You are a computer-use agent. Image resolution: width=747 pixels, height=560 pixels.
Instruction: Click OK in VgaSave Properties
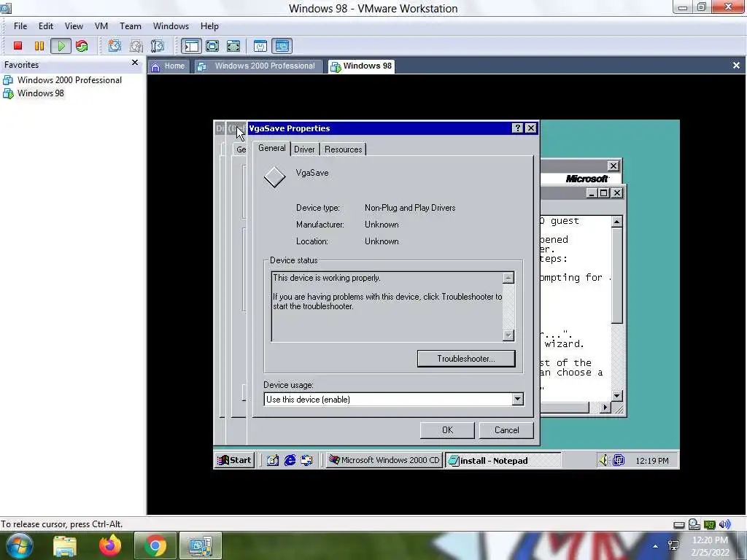tap(447, 430)
